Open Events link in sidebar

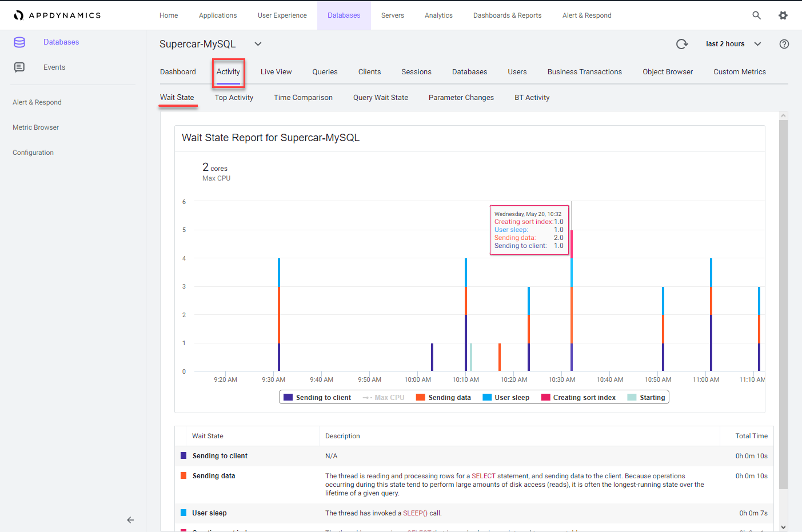(x=54, y=67)
